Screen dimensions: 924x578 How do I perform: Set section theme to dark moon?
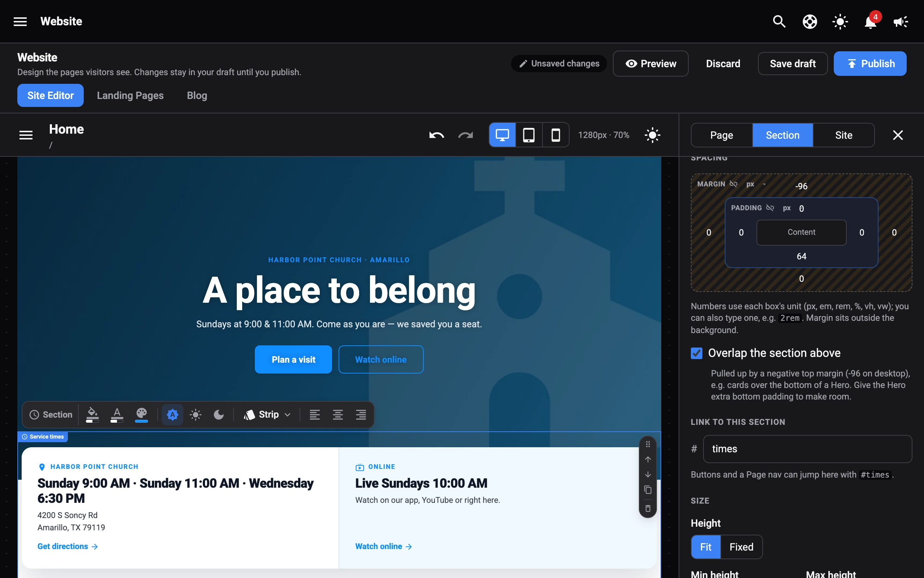coord(219,415)
